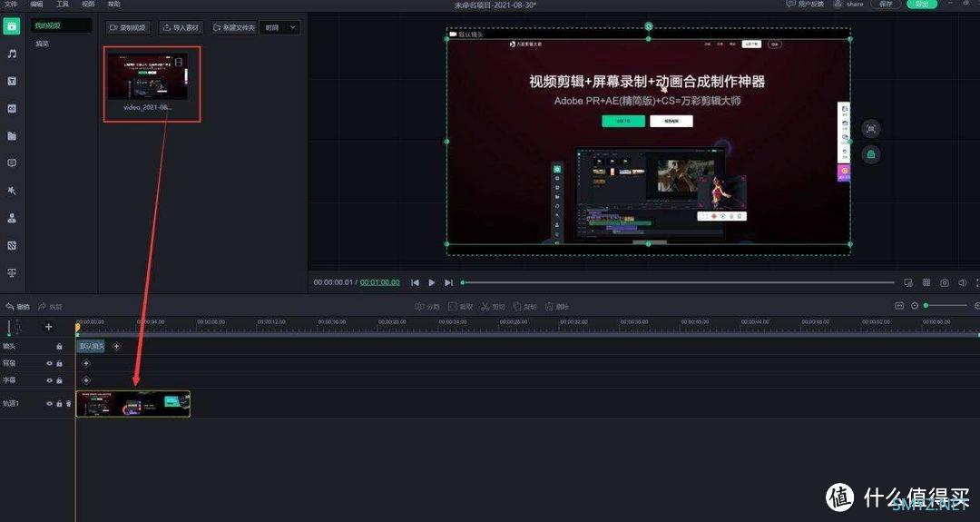Open the 工具 menu
This screenshot has width=980, height=522.
[63, 5]
